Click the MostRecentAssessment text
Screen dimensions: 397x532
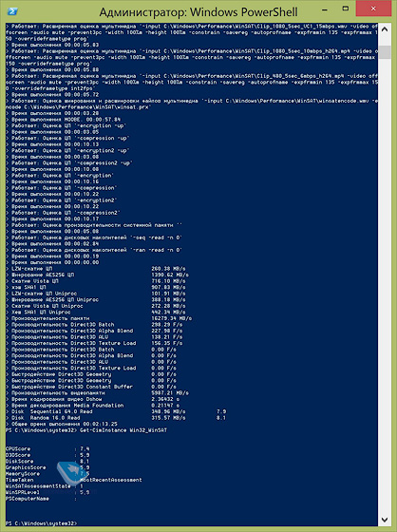111,480
